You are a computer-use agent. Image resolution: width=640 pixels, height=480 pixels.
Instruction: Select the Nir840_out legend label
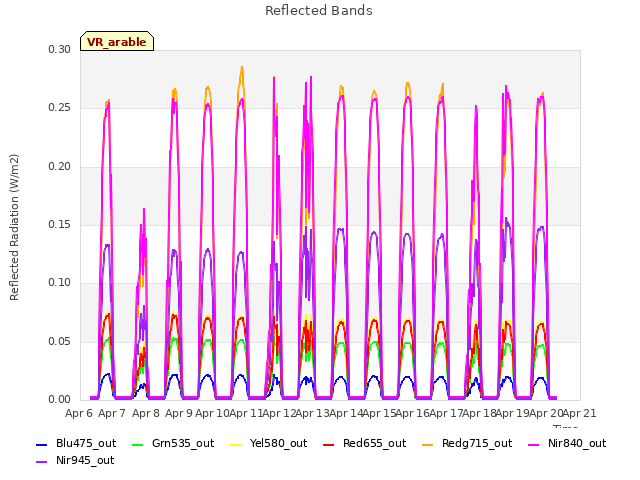click(577, 444)
